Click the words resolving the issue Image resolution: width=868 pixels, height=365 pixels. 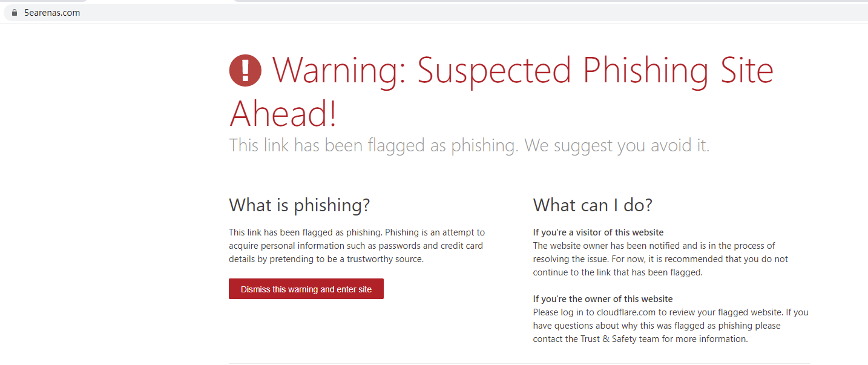pyautogui.click(x=570, y=259)
